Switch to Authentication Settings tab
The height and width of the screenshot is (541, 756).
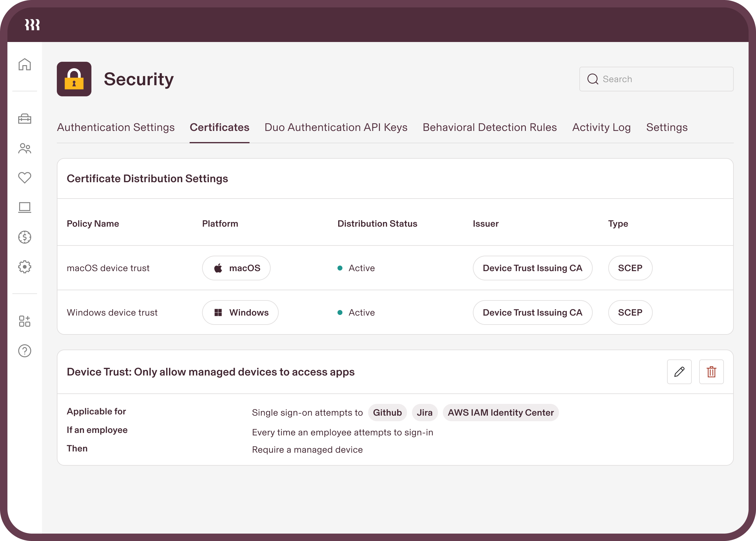[x=115, y=127]
